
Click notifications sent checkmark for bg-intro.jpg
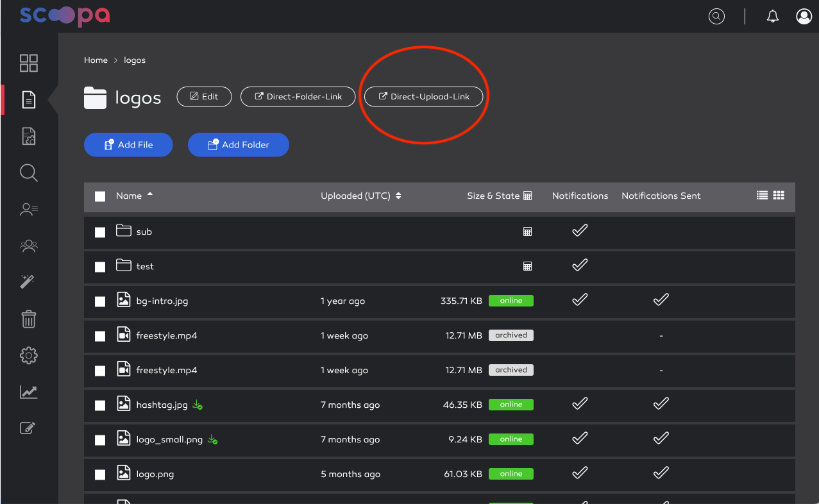pyautogui.click(x=661, y=299)
